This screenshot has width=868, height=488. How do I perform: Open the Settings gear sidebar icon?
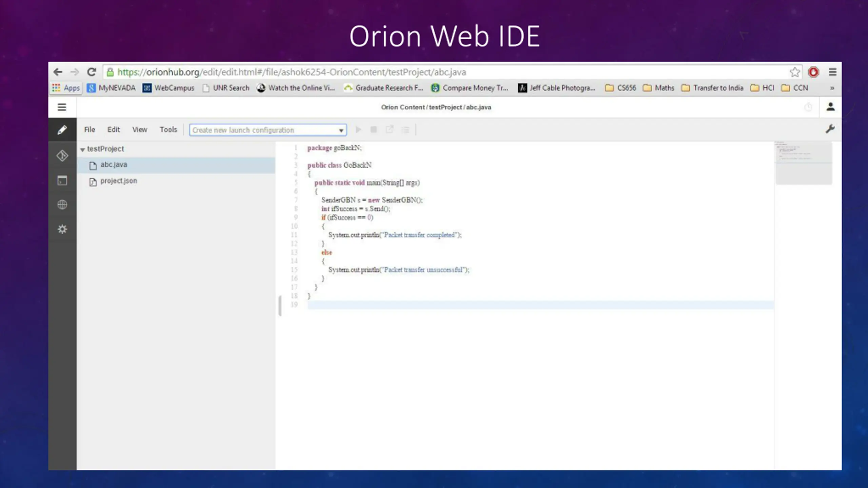point(62,229)
